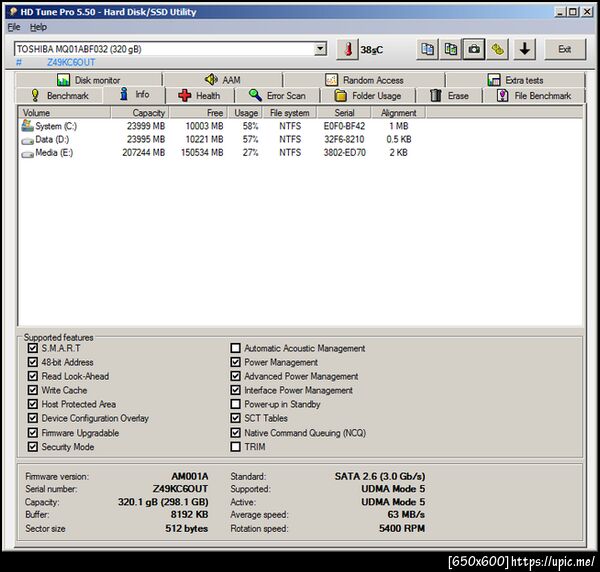Toggle the Write Cache checkbox
600x572 pixels.
(33, 390)
